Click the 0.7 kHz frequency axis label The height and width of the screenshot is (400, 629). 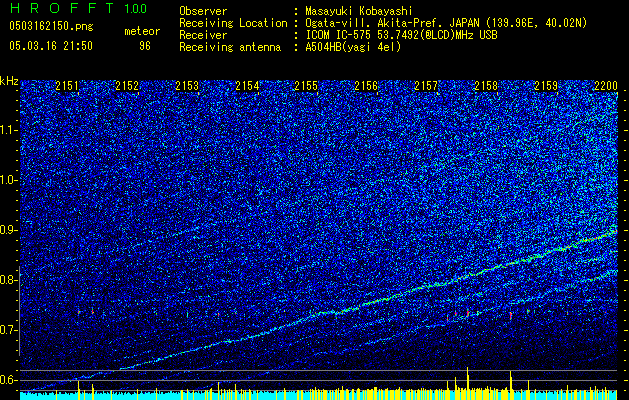[9, 330]
